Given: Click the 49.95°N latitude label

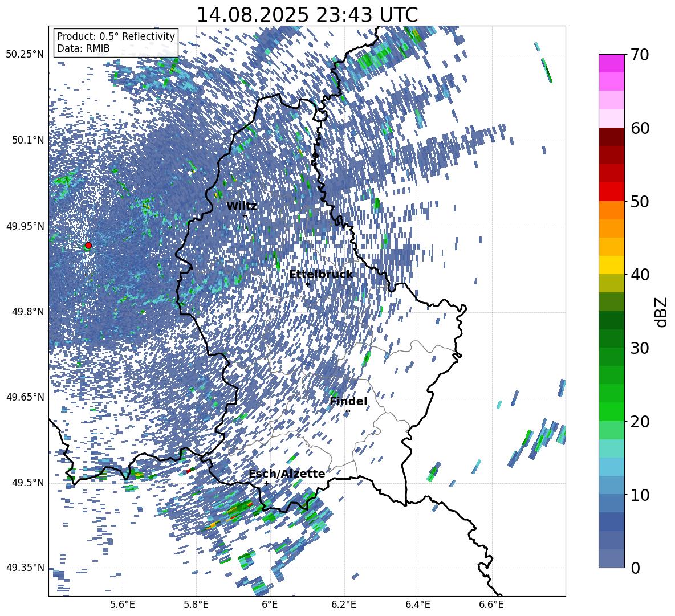Looking at the screenshot, I should [x=25, y=226].
